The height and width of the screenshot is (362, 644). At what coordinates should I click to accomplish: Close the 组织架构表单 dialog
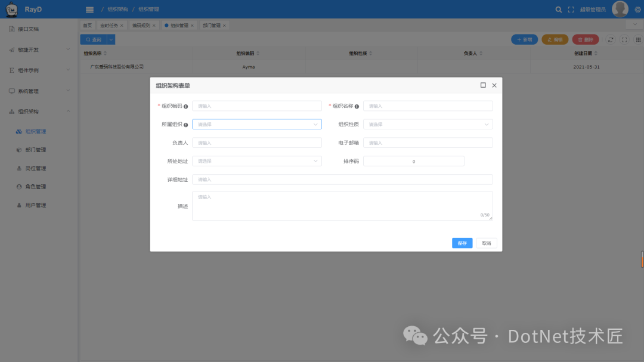coord(494,85)
